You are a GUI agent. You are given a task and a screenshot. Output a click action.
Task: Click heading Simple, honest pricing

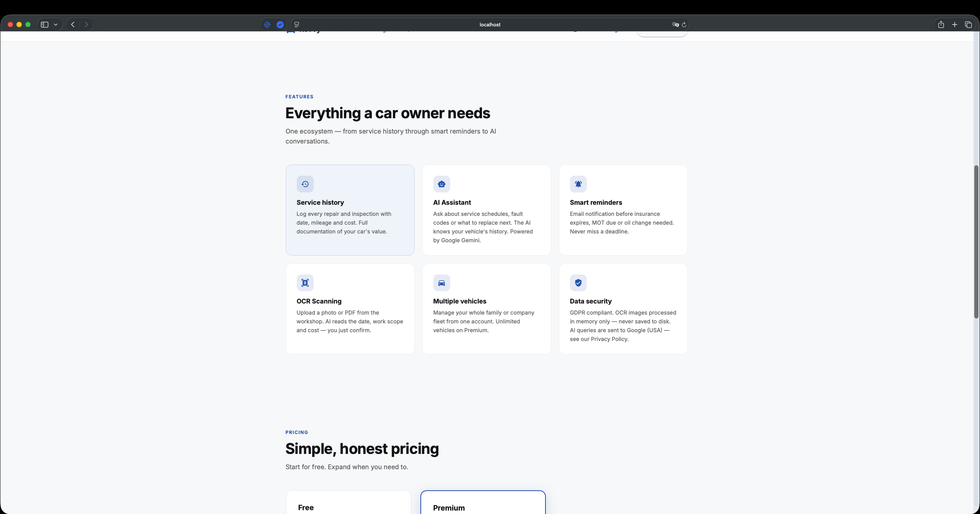coord(362,449)
